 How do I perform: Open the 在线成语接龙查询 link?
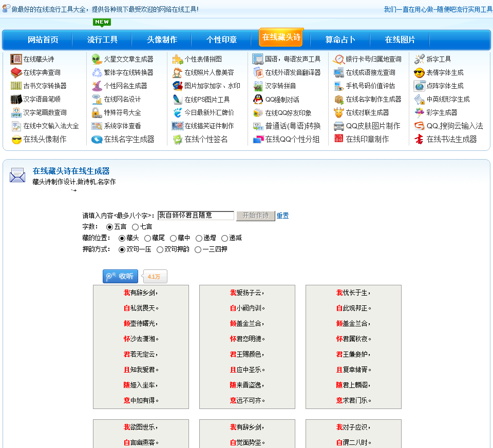point(370,72)
